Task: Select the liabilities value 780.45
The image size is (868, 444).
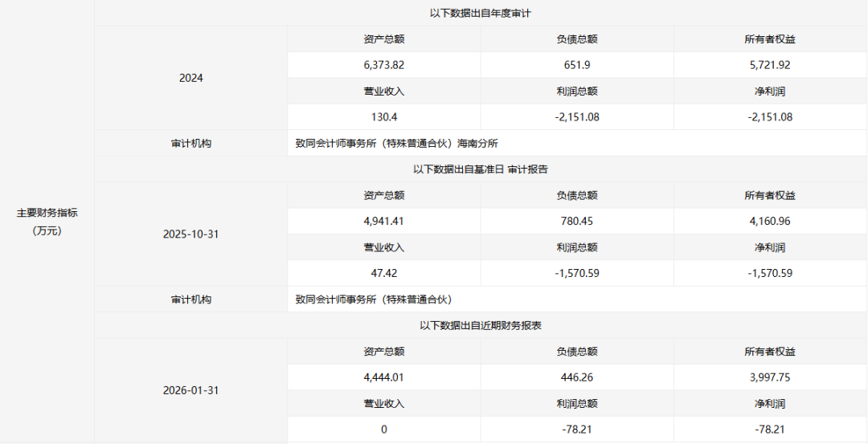Action: click(576, 221)
